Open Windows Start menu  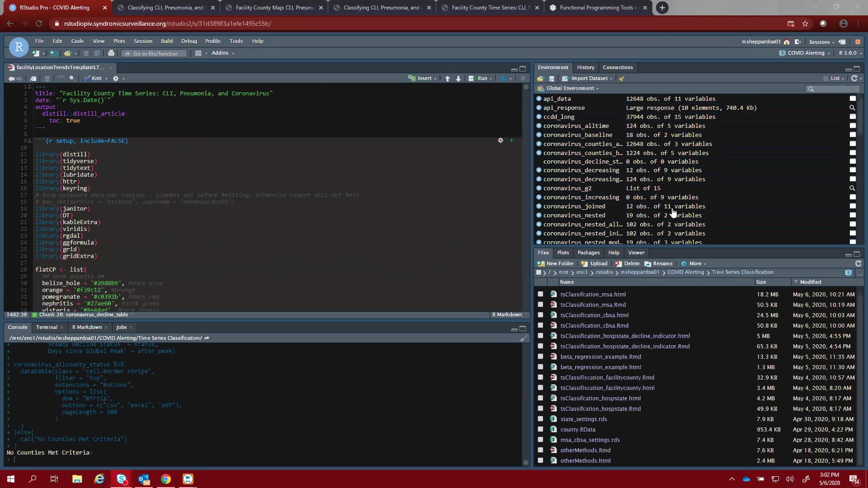[x=11, y=479]
